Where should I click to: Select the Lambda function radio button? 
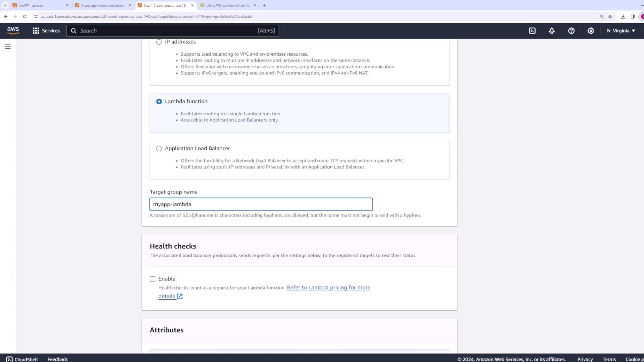(x=159, y=101)
